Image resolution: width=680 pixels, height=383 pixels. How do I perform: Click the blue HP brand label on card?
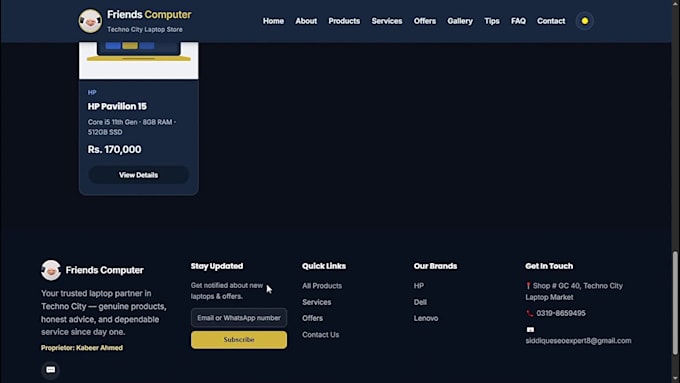pyautogui.click(x=92, y=92)
